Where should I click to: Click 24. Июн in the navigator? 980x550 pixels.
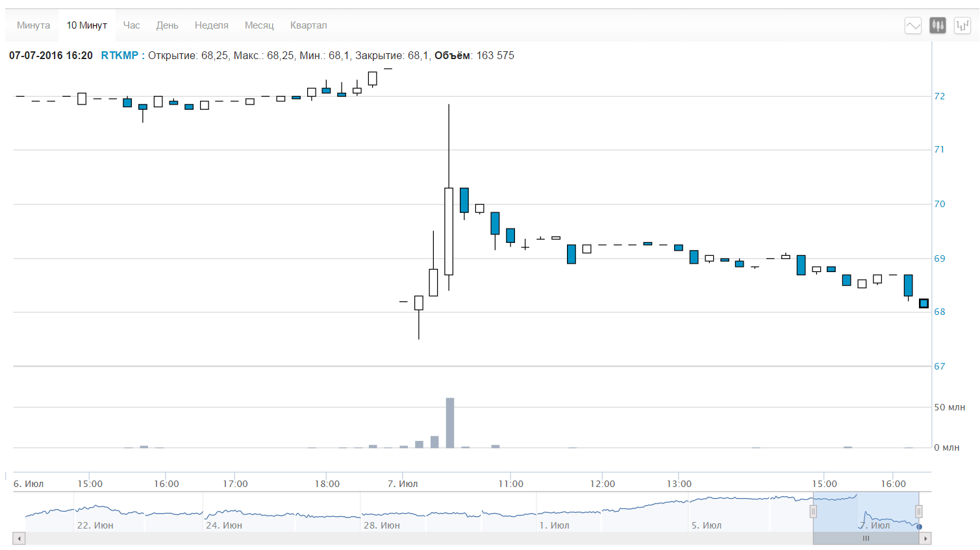pyautogui.click(x=224, y=525)
